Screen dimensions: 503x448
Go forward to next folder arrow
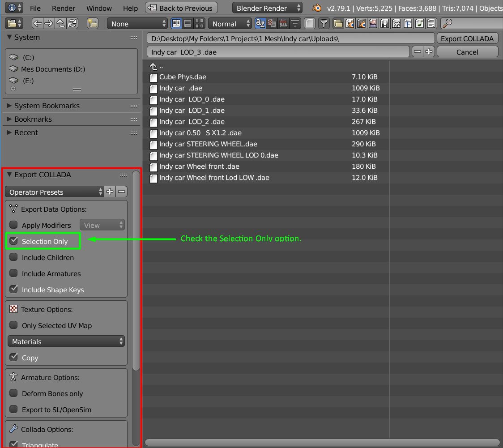(x=49, y=23)
